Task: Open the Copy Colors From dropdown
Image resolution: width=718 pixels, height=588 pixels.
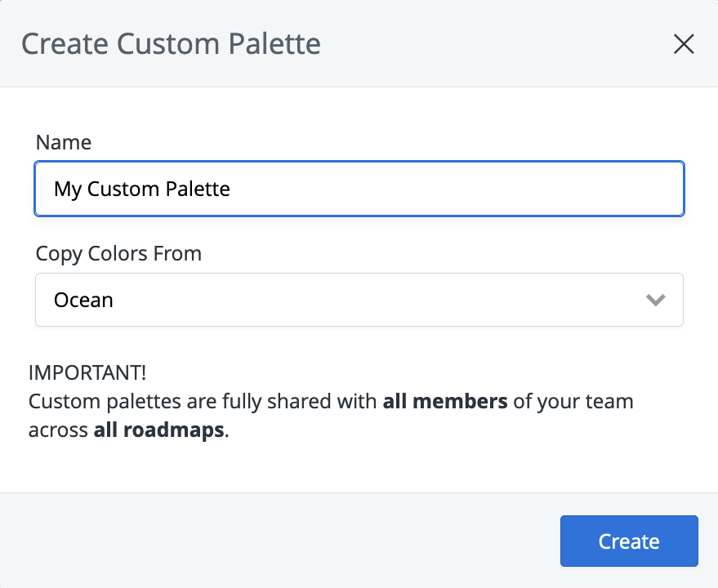Action: click(359, 300)
